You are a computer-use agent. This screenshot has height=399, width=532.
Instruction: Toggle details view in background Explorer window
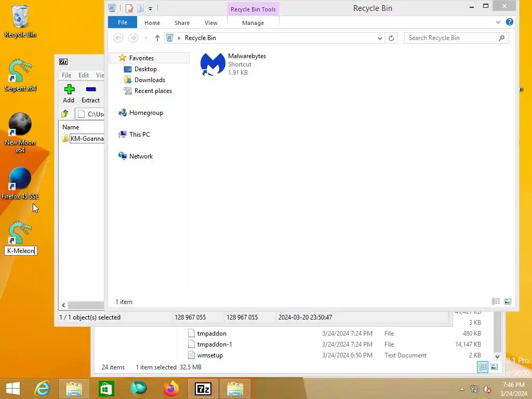483,367
